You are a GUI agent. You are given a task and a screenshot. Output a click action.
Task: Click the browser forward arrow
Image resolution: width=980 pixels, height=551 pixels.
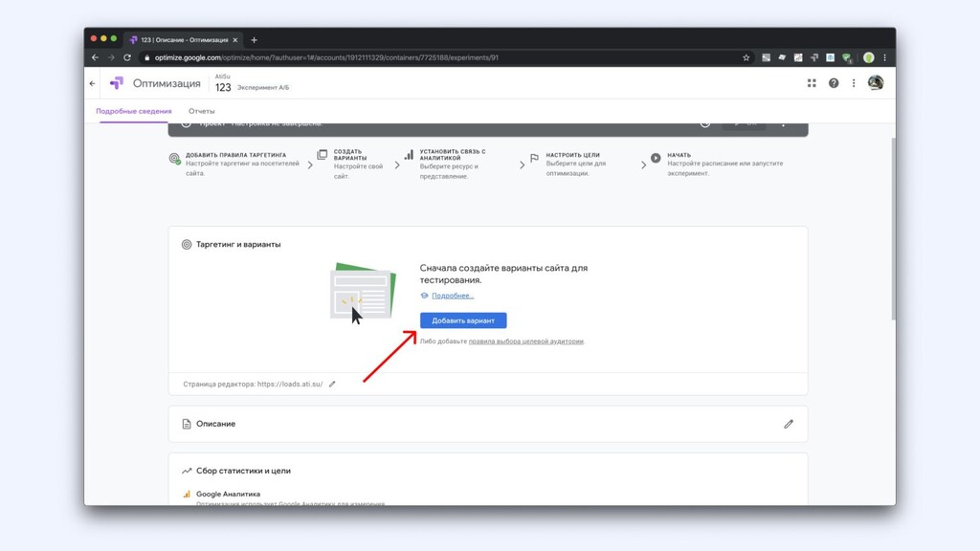[x=111, y=57]
